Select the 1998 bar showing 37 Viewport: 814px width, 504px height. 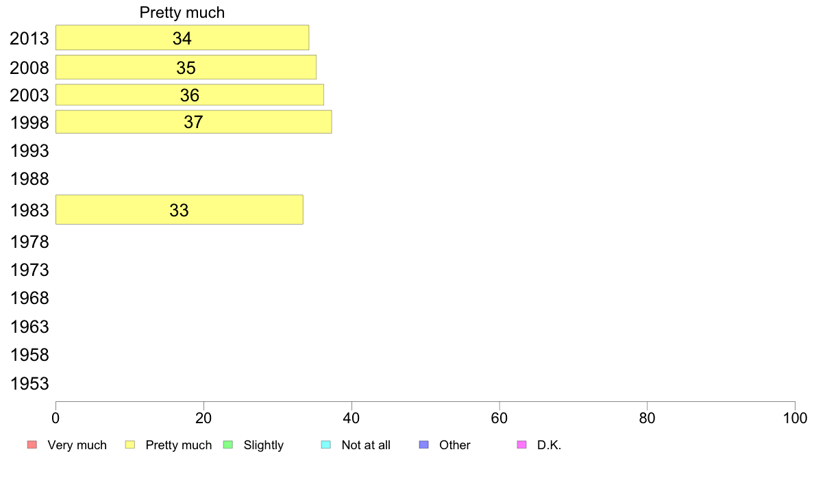coord(194,122)
